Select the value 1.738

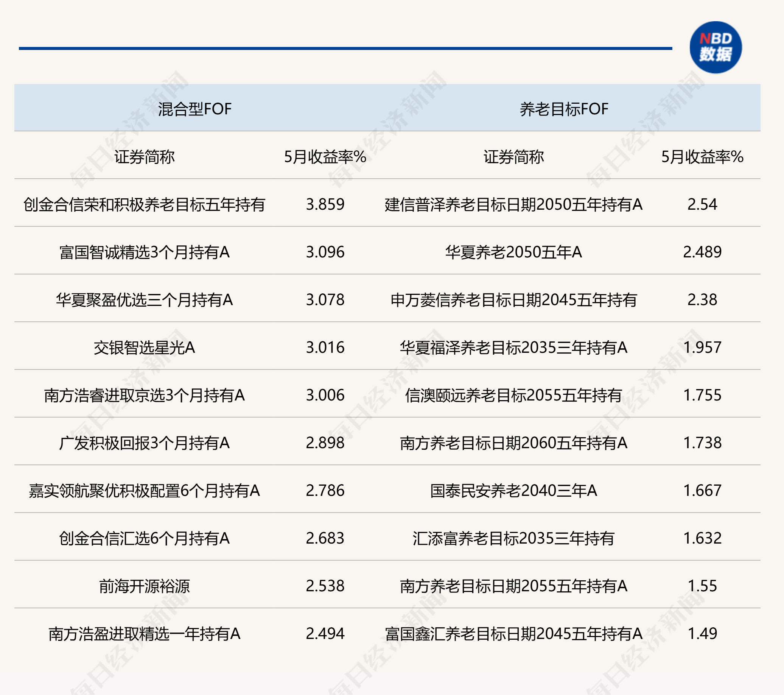click(x=702, y=443)
